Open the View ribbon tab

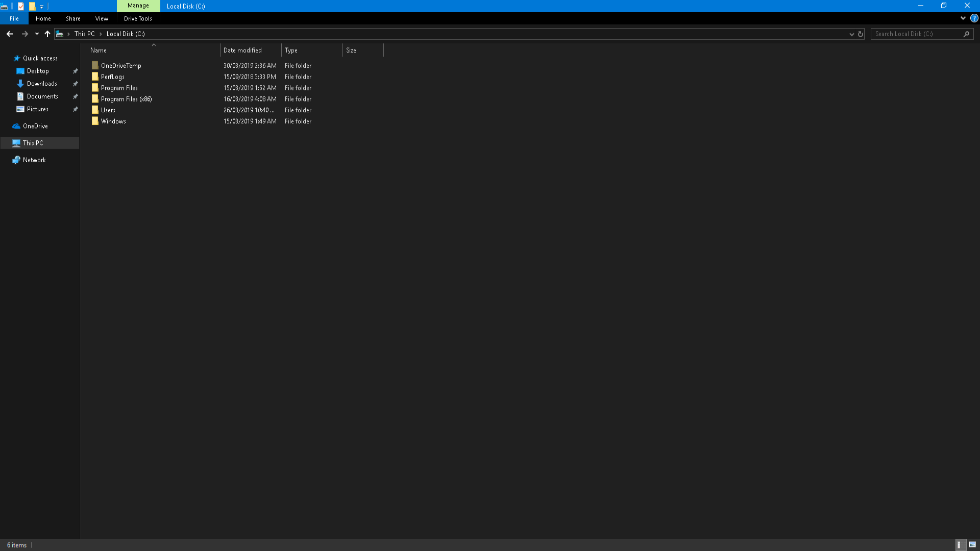click(102, 18)
